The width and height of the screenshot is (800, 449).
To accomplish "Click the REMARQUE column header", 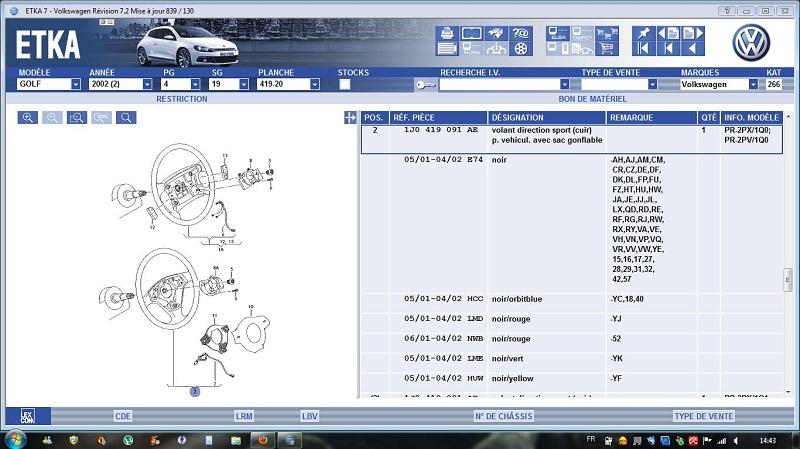I will tap(652, 117).
